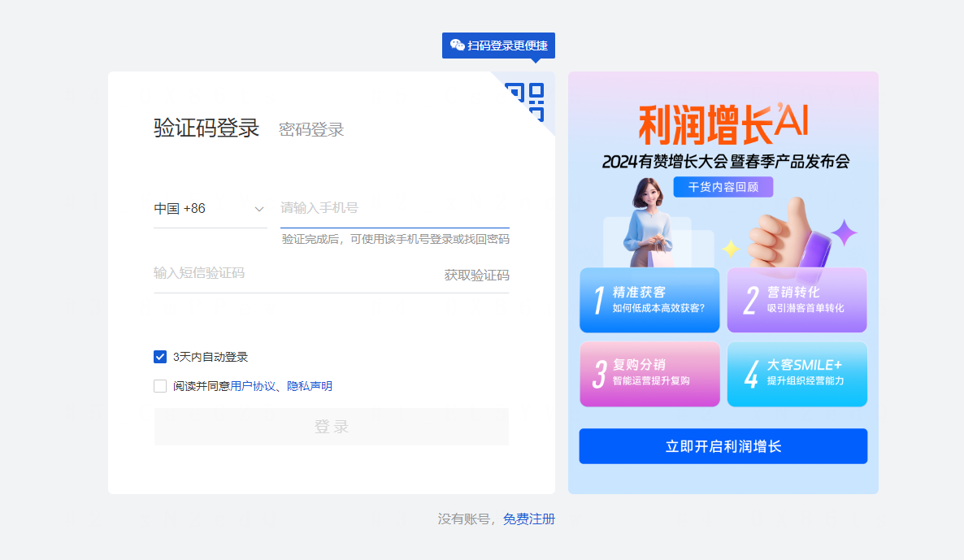The width and height of the screenshot is (964, 560).
Task: Switch to 密码登录 tab
Action: click(x=311, y=130)
